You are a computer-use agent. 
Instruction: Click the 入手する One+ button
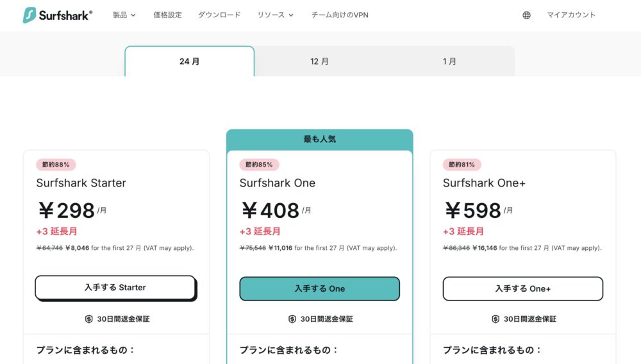tap(522, 289)
